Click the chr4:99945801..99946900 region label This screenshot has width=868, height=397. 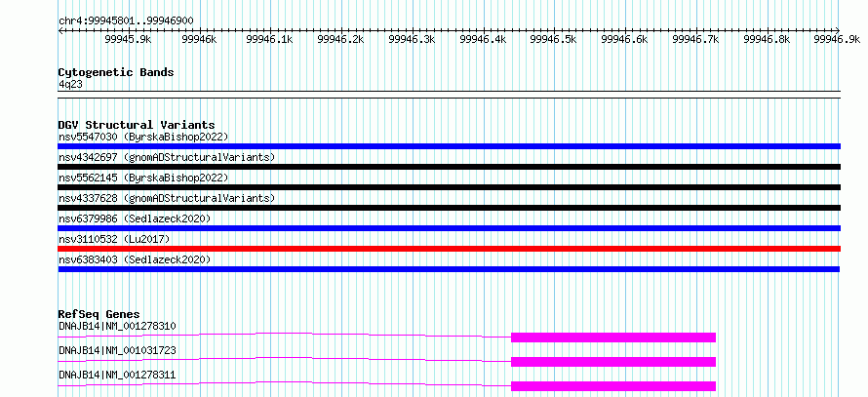click(126, 21)
